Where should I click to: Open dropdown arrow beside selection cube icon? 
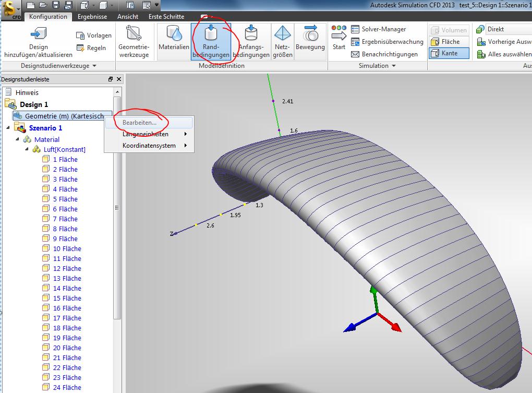pos(94,5)
